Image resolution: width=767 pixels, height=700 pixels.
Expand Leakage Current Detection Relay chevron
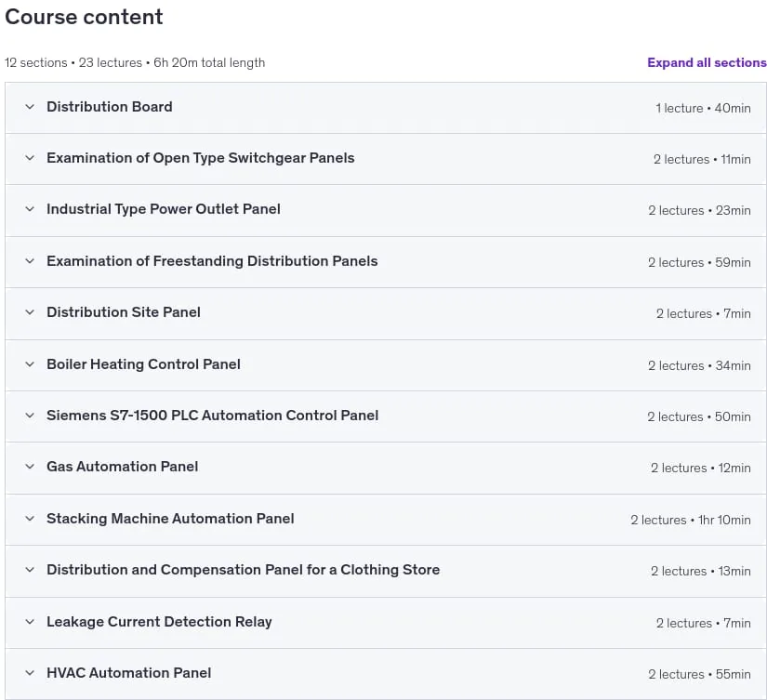(30, 622)
